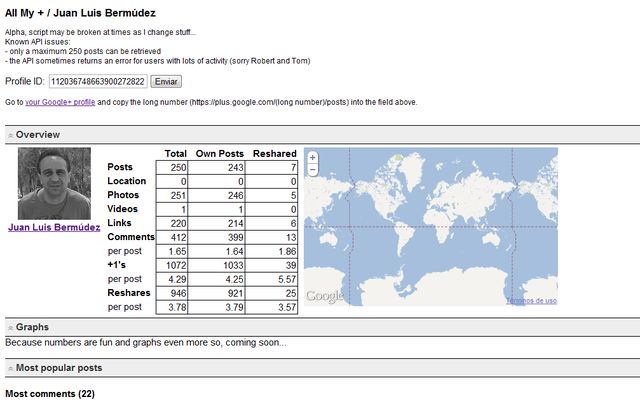Click the +1's reshared value 39
The width and height of the screenshot is (640, 404).
[291, 266]
